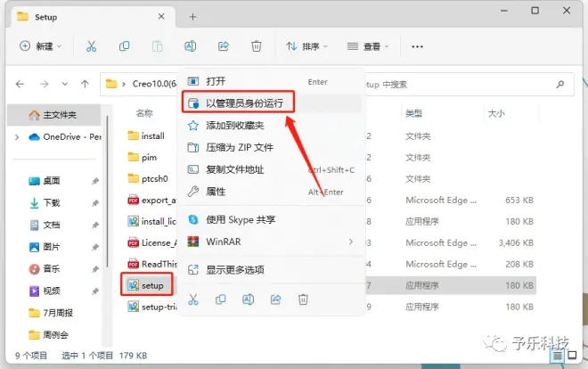Go forward with the right arrow button
Screen dimensions: 588x369
44,84
